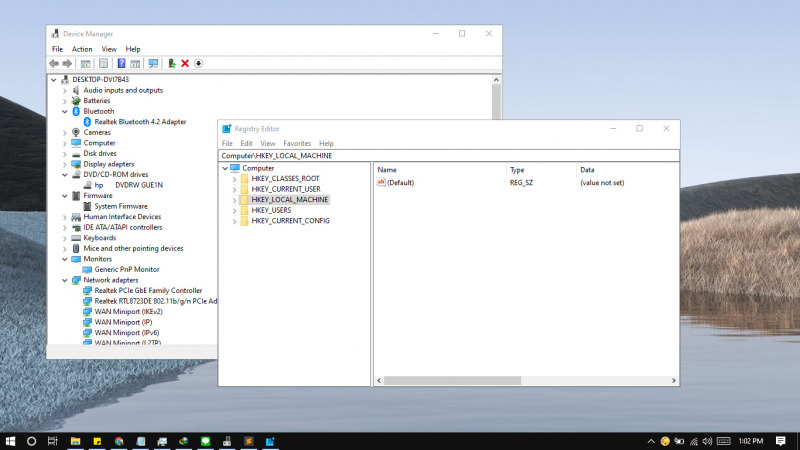The width and height of the screenshot is (800, 450).
Task: Open File menu in Device Manager
Action: coord(58,49)
